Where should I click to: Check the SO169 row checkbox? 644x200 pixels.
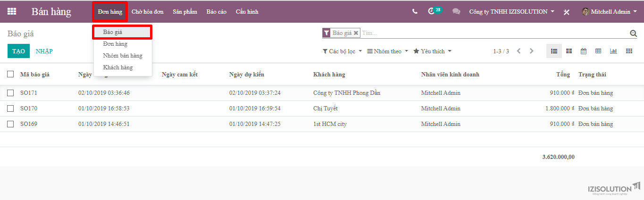point(10,124)
